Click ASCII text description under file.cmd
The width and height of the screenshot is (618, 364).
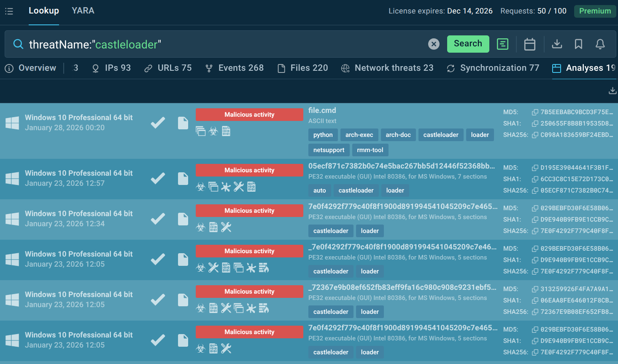tap(322, 121)
